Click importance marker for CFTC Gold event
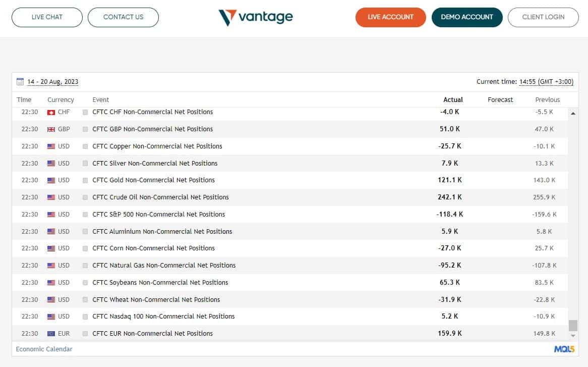 click(85, 181)
